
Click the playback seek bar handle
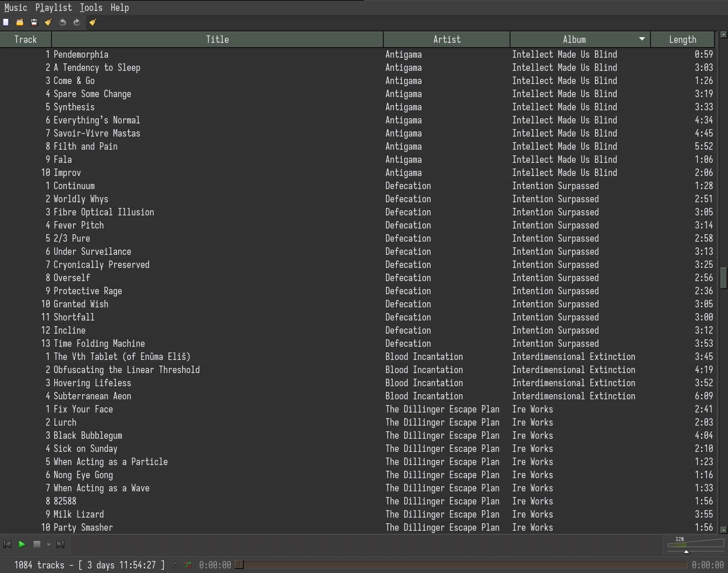point(240,565)
